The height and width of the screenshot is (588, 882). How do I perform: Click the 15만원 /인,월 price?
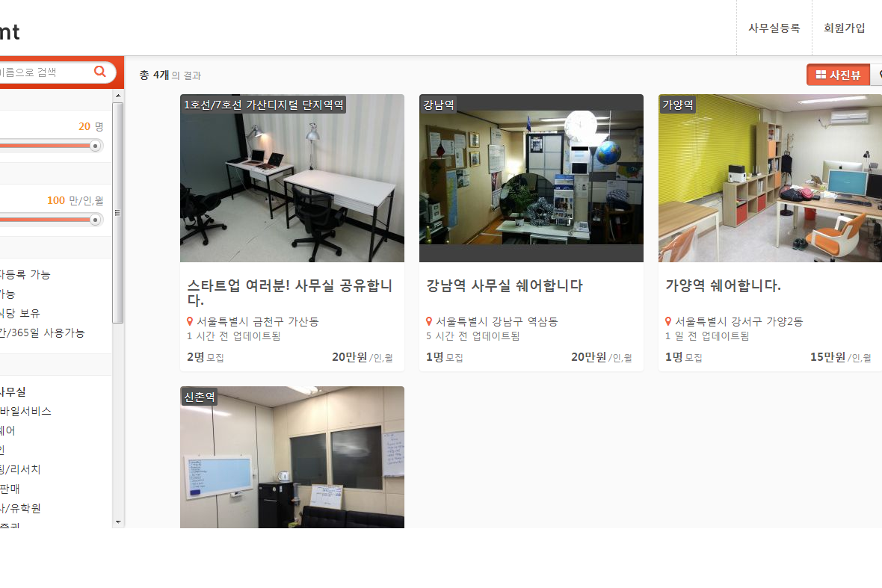pos(840,358)
